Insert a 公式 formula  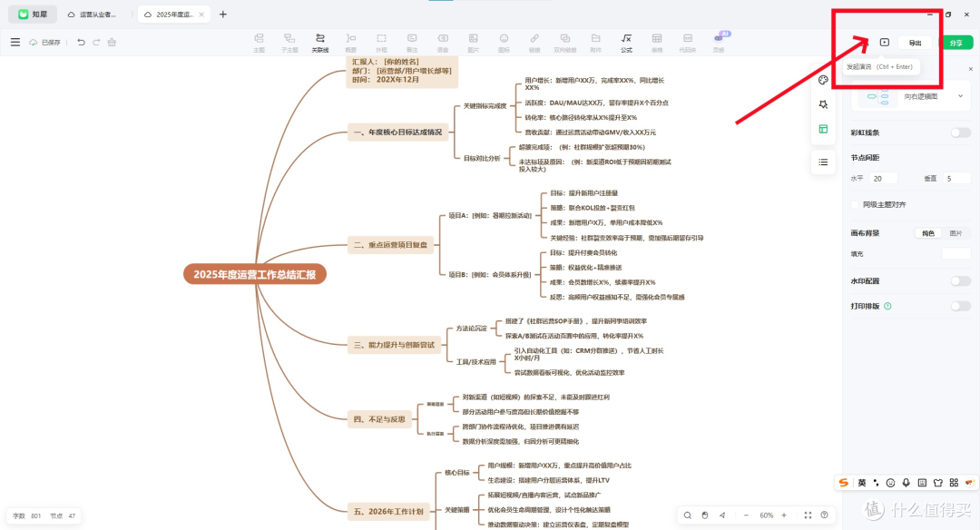click(626, 43)
